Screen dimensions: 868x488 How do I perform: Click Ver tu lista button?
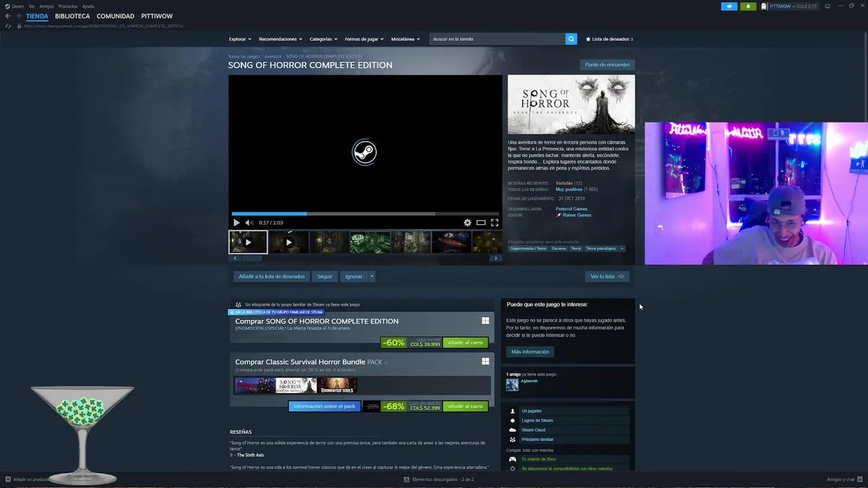(607, 277)
